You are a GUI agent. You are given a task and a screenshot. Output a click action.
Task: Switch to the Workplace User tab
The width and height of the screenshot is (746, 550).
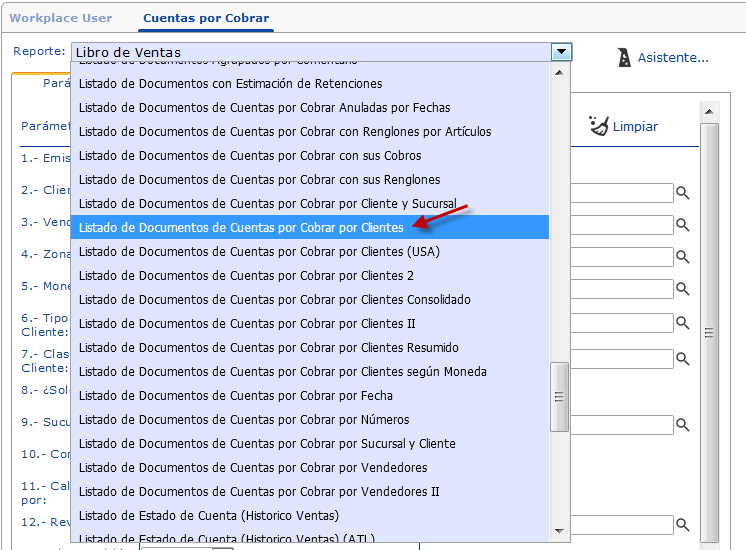click(61, 18)
